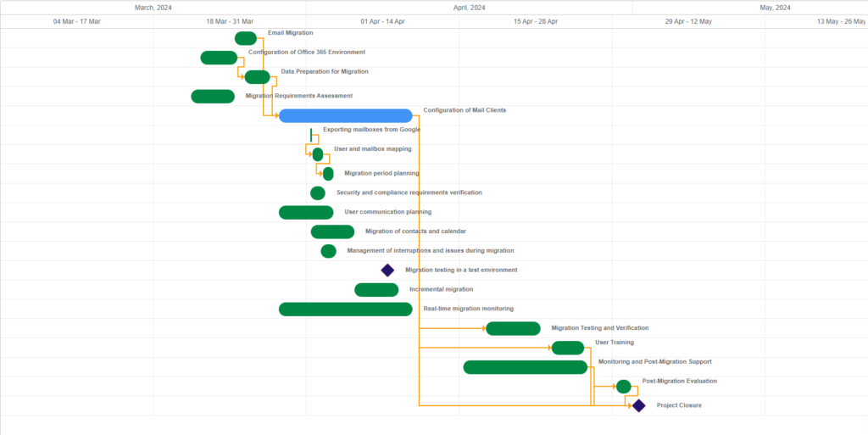Click the Exporting mailboxes from Google marker
This screenshot has height=435, width=868.
(x=311, y=135)
